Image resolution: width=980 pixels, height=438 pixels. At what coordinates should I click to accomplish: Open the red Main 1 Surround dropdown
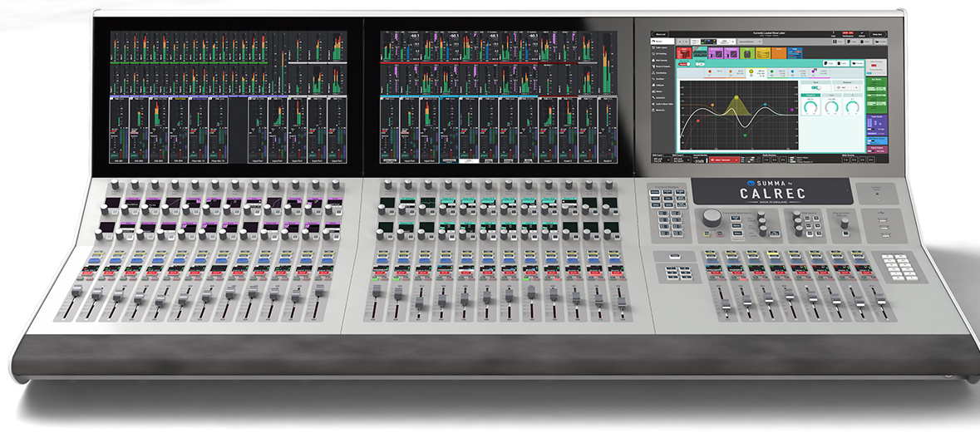coord(724,160)
